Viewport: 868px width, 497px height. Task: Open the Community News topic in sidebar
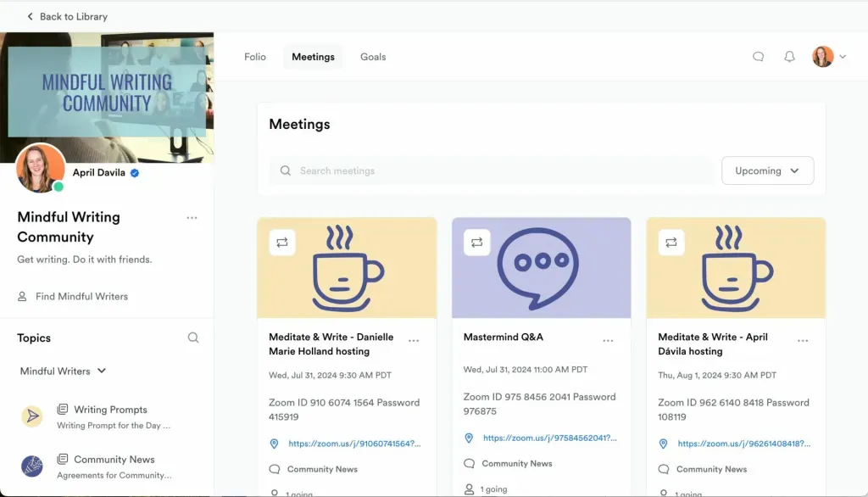(114, 460)
